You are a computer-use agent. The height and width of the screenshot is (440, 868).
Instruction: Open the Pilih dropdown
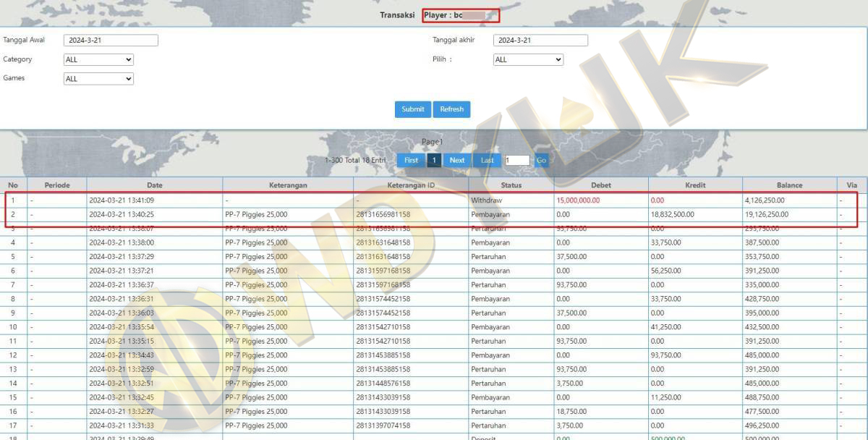(x=528, y=60)
